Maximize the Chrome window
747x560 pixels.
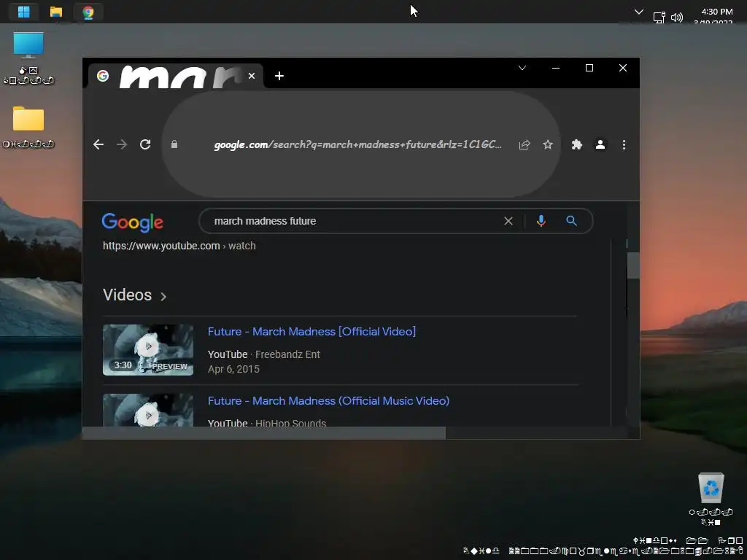pos(589,68)
